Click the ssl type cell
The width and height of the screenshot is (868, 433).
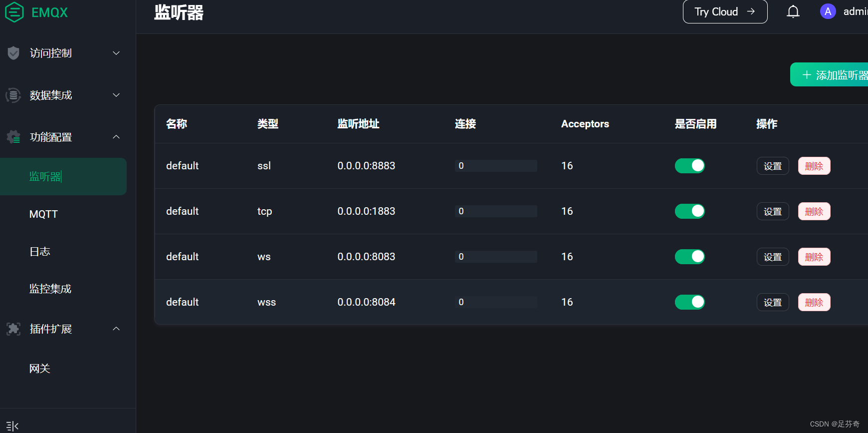click(x=264, y=166)
